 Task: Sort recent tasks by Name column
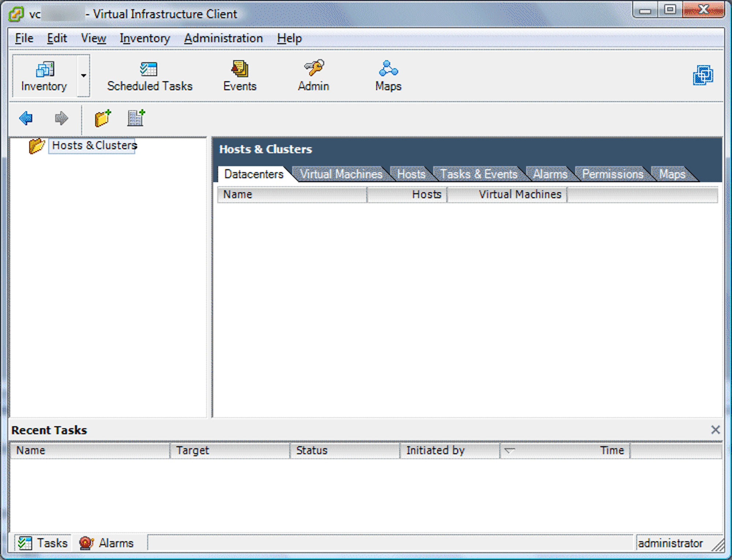tap(90, 451)
